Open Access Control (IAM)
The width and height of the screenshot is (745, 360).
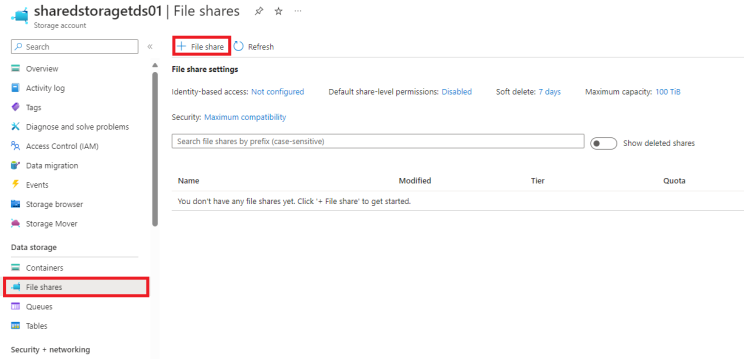(x=62, y=146)
